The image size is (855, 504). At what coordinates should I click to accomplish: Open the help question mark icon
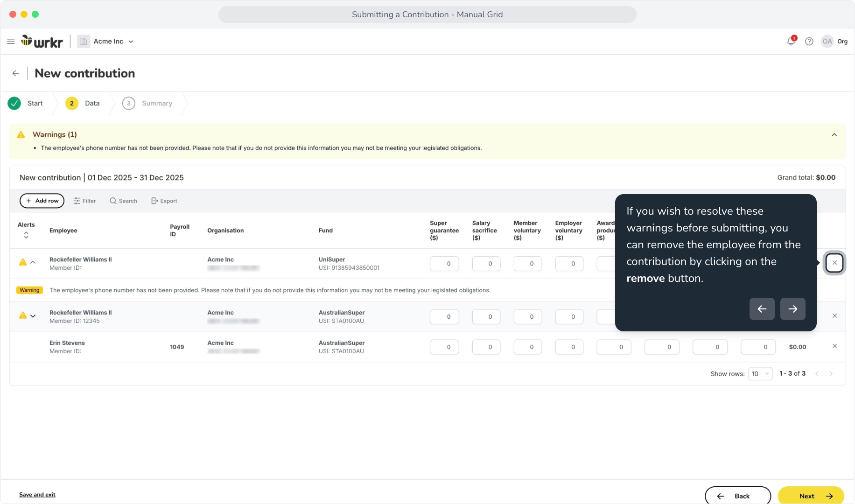(x=809, y=42)
